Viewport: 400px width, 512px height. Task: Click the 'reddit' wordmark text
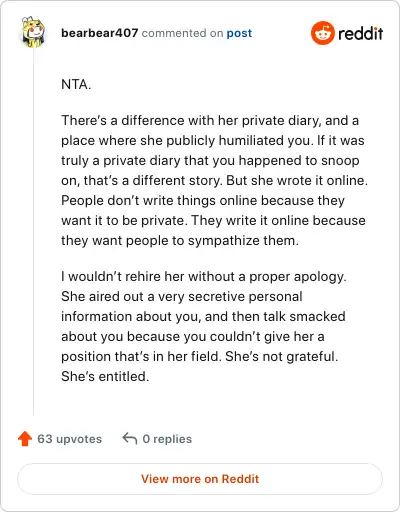(361, 33)
